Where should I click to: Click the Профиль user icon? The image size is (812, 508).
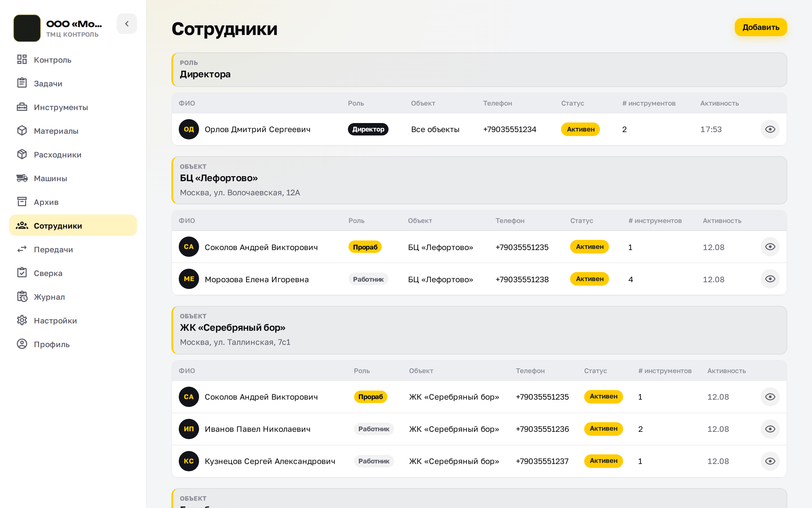pyautogui.click(x=22, y=344)
